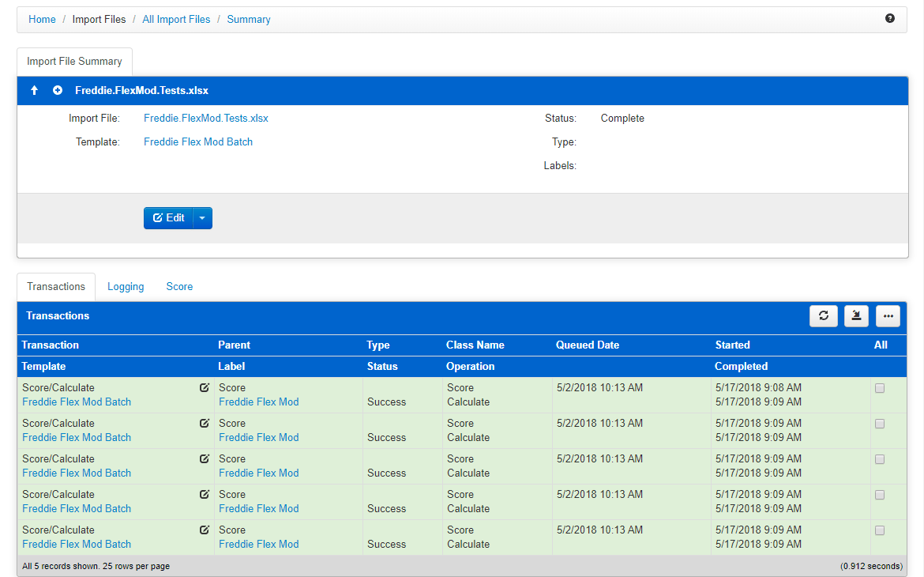
Task: Click the Status column header in Transactions
Action: tap(382, 367)
